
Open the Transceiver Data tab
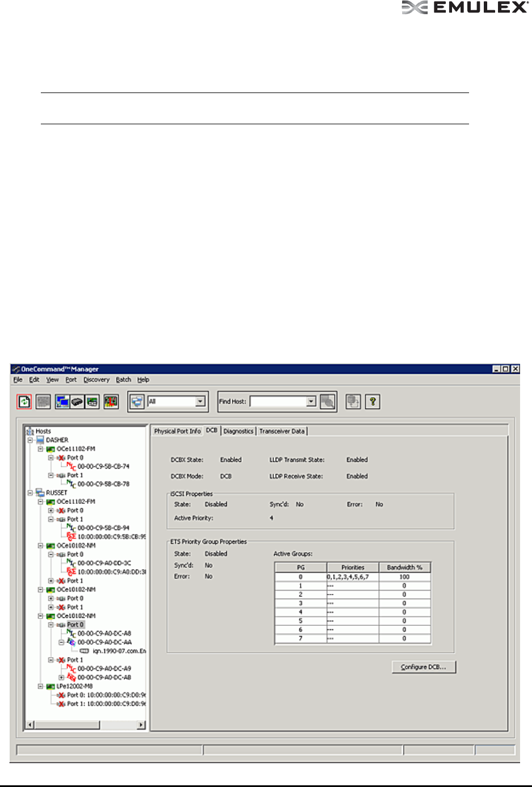282,431
